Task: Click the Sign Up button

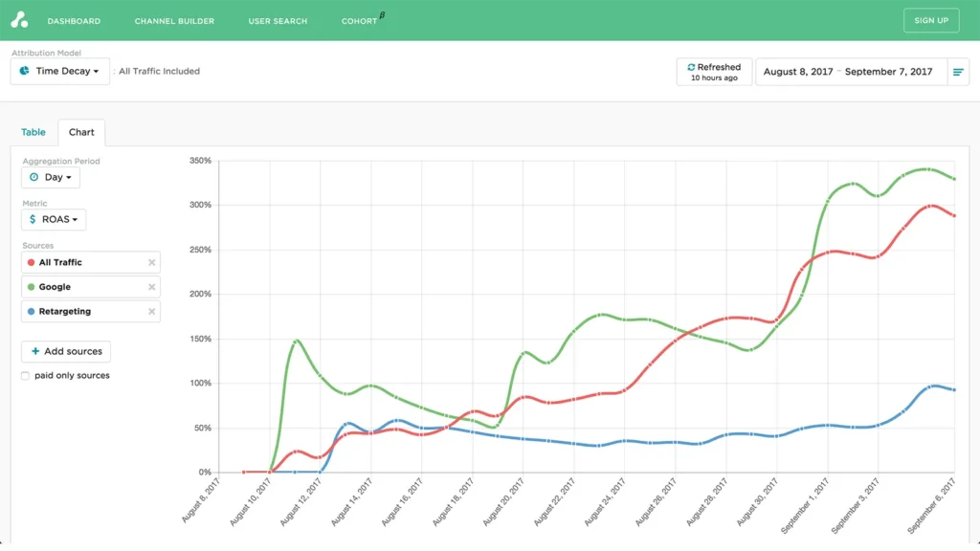Action: (x=930, y=19)
